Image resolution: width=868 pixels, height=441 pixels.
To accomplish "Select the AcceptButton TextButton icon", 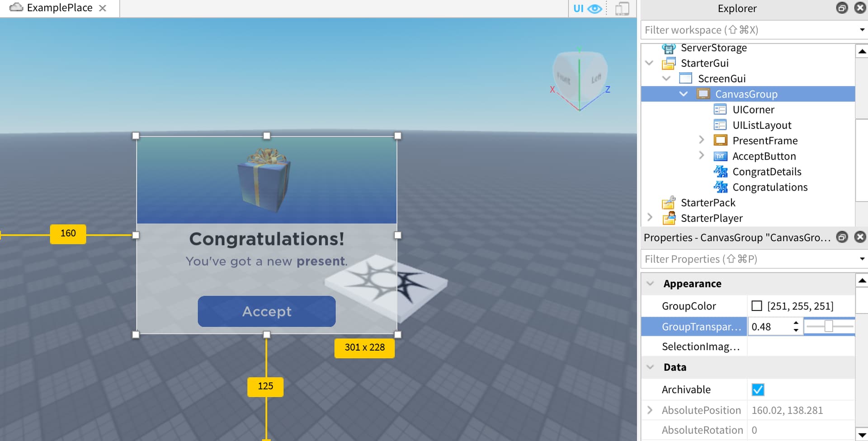I will click(721, 156).
